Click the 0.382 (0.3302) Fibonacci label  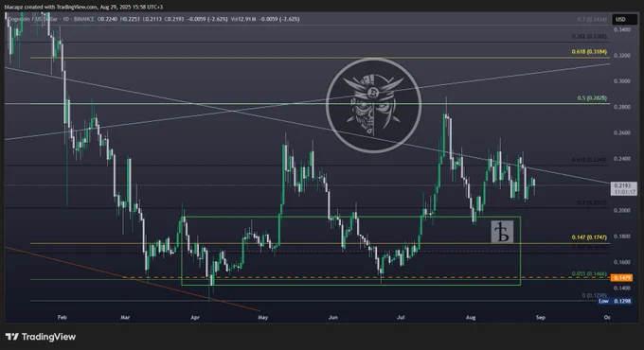click(x=589, y=37)
